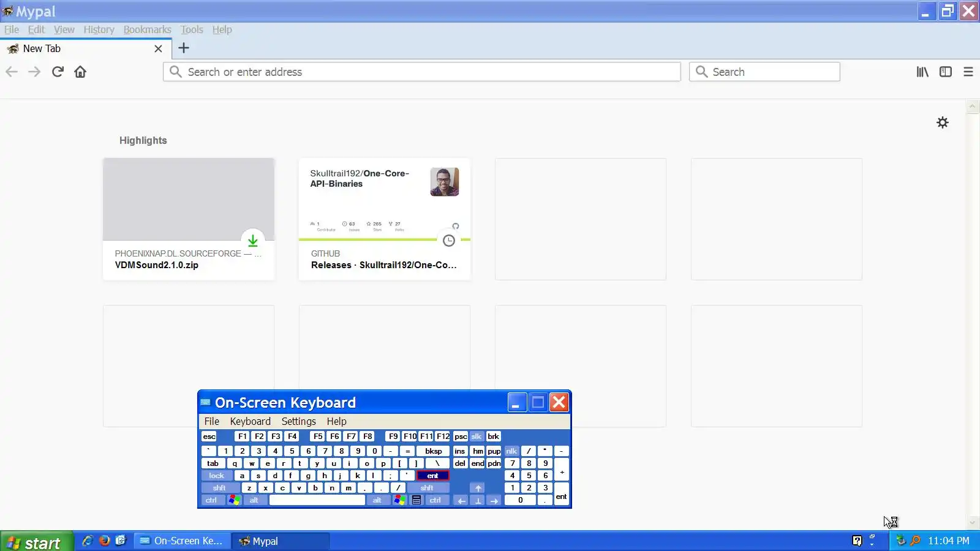
Task: Click the F11 key on the On-Screen Keyboard
Action: click(x=426, y=437)
